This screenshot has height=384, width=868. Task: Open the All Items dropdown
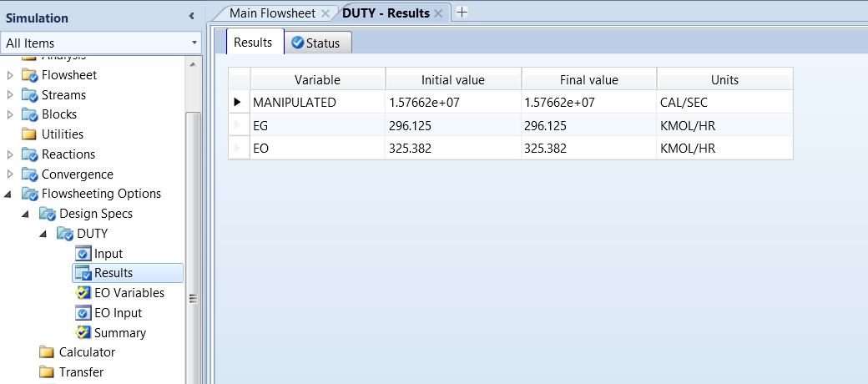point(194,43)
